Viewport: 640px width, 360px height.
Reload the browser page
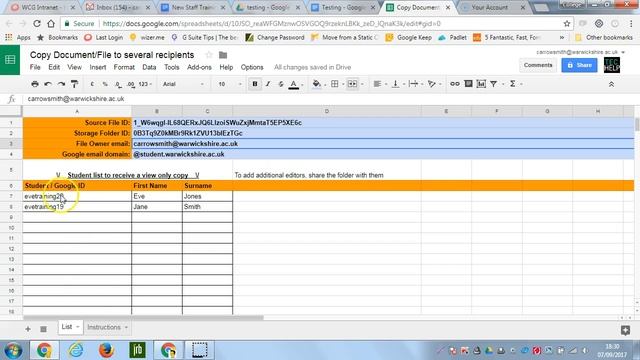pyautogui.click(x=37, y=24)
